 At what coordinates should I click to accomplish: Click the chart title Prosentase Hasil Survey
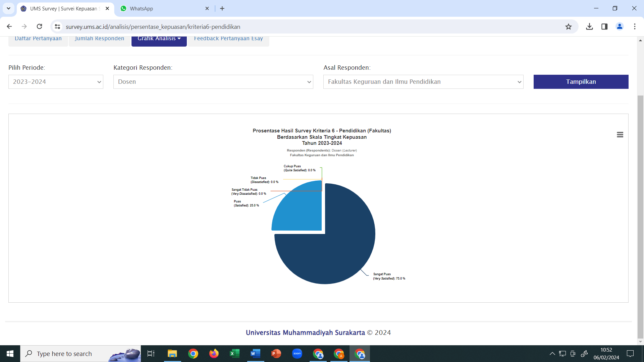pyautogui.click(x=322, y=137)
